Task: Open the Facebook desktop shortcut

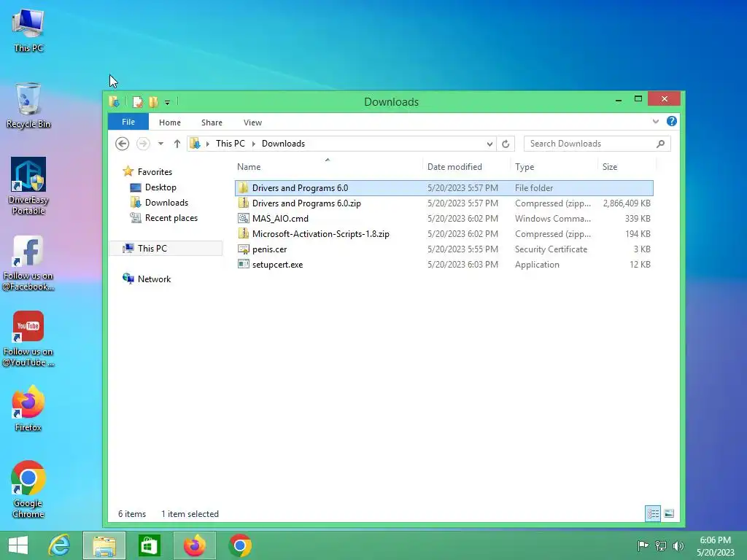Action: point(28,262)
